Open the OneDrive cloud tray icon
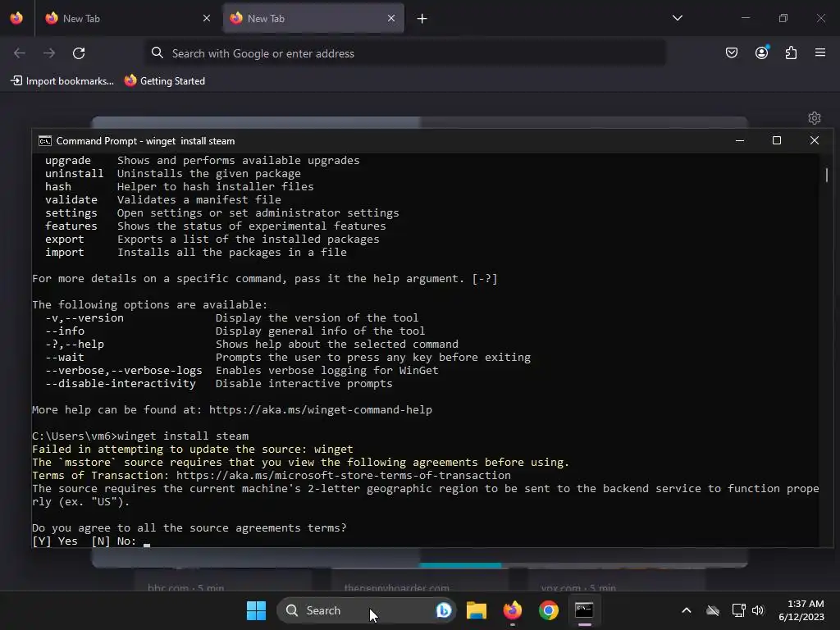Screen dimensions: 840x630 [x=713, y=610]
